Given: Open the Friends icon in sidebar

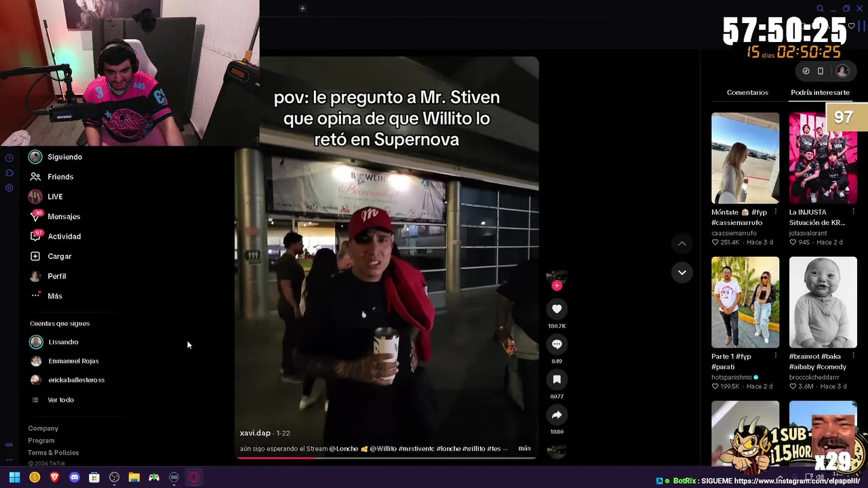Looking at the screenshot, I should tap(35, 177).
